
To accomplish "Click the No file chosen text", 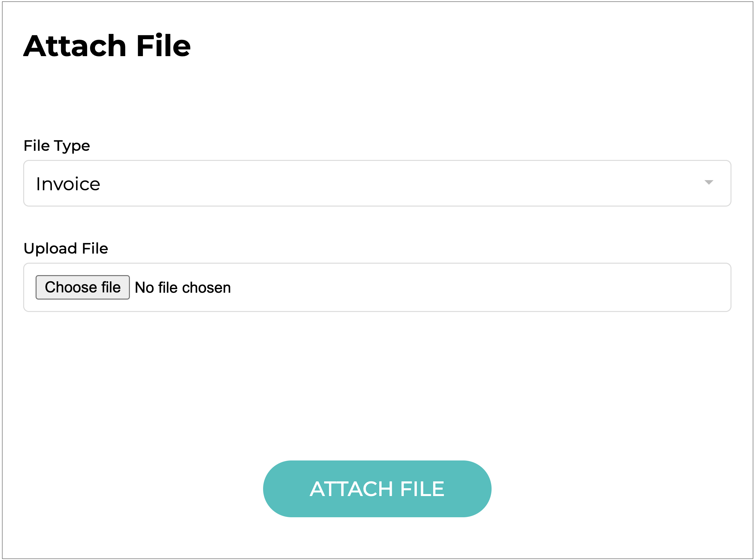I will pyautogui.click(x=183, y=288).
